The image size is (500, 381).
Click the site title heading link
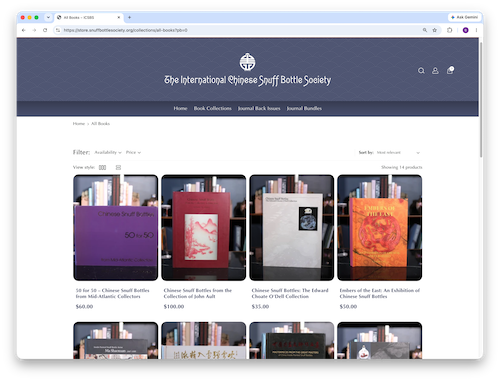247,80
